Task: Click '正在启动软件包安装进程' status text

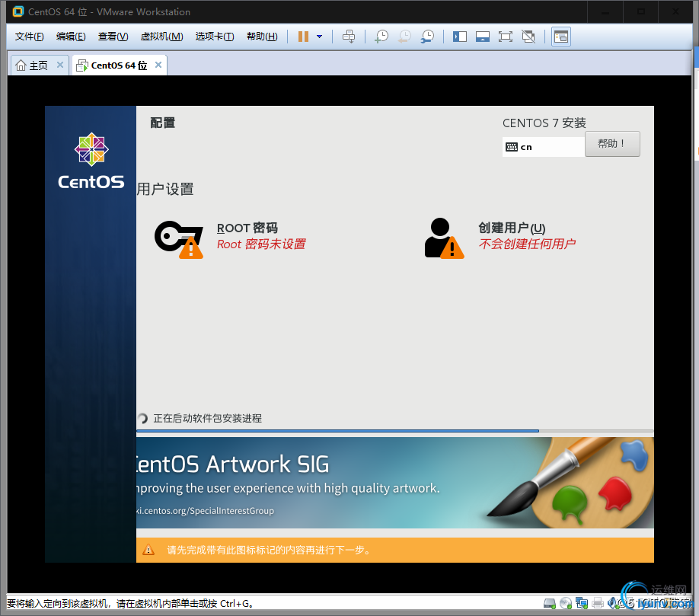Action: tap(207, 418)
